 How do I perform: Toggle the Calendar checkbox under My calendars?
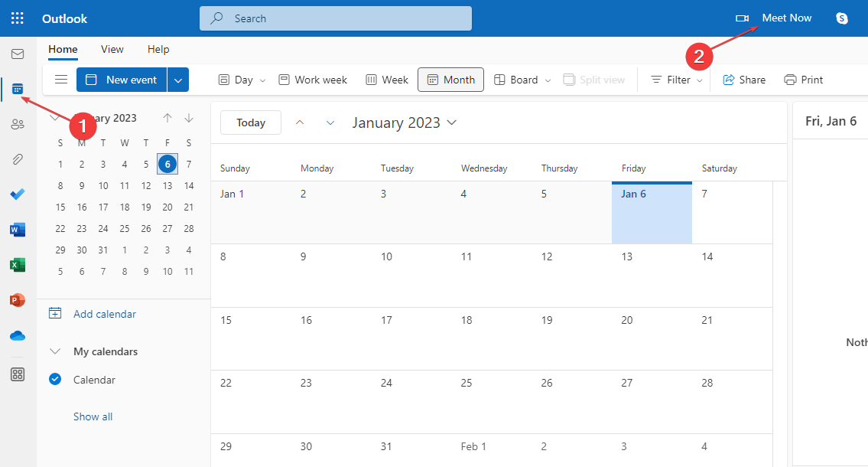coord(55,380)
